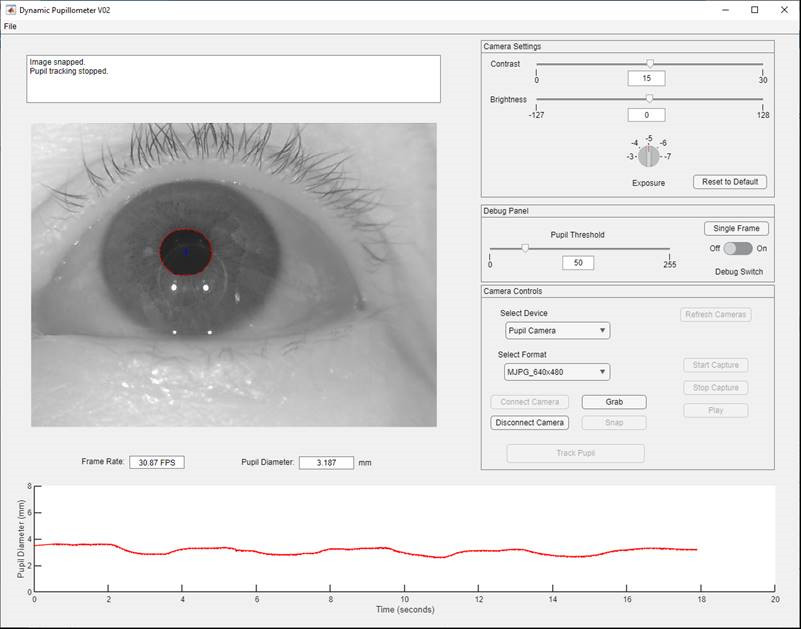Click the MATLAB app icon in title bar

tap(11, 10)
